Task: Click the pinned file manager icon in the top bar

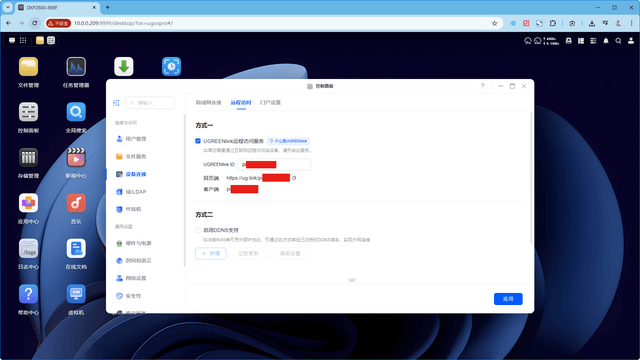Action: coord(40,40)
